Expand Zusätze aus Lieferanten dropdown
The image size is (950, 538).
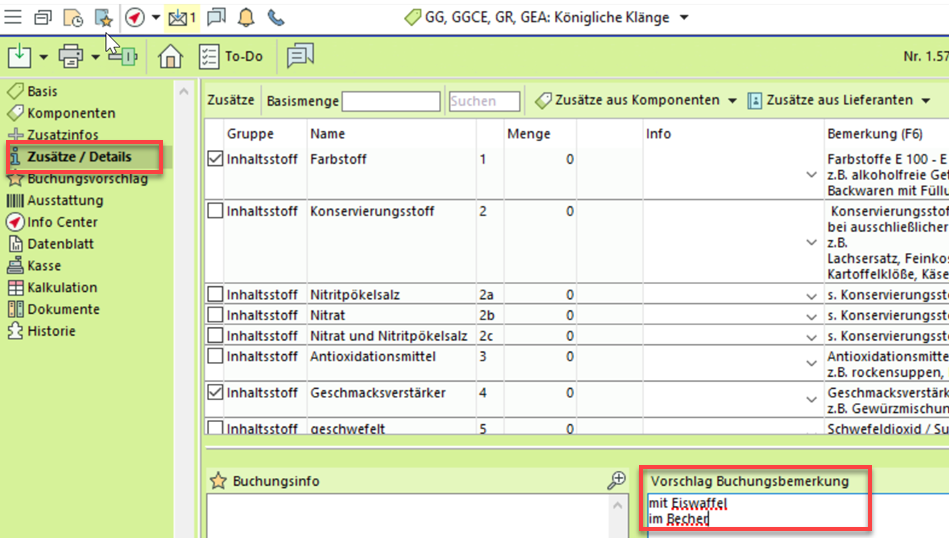click(926, 101)
